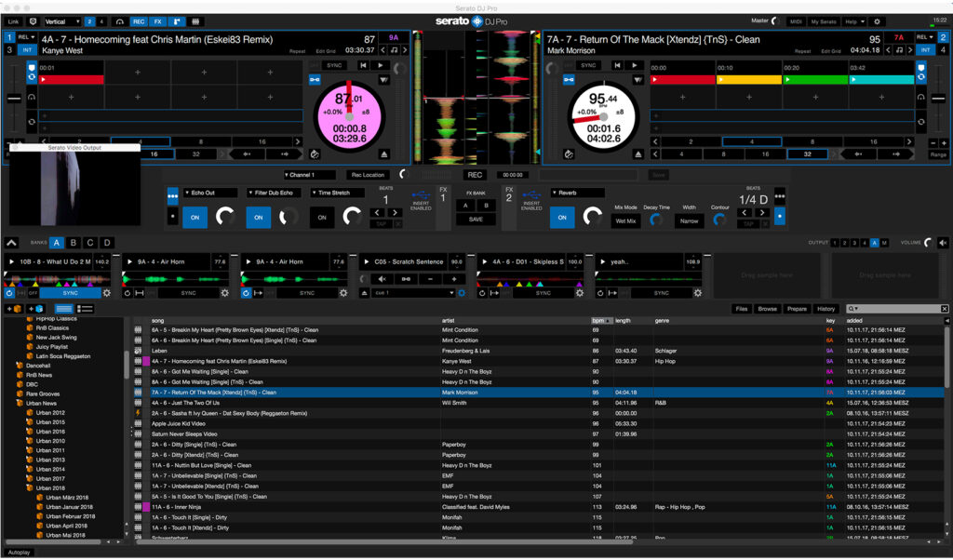
Task: Turn off Filter Dub Echo effect
Action: tap(259, 218)
